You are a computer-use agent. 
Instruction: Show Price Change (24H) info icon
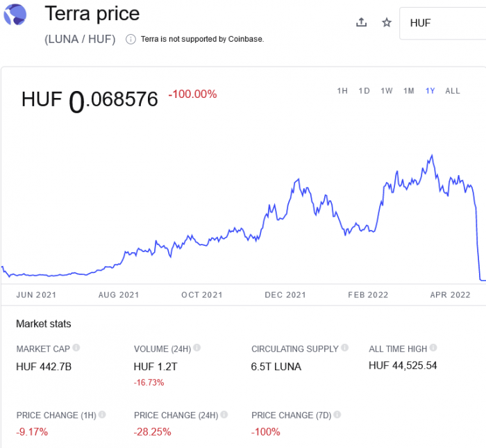click(x=223, y=415)
